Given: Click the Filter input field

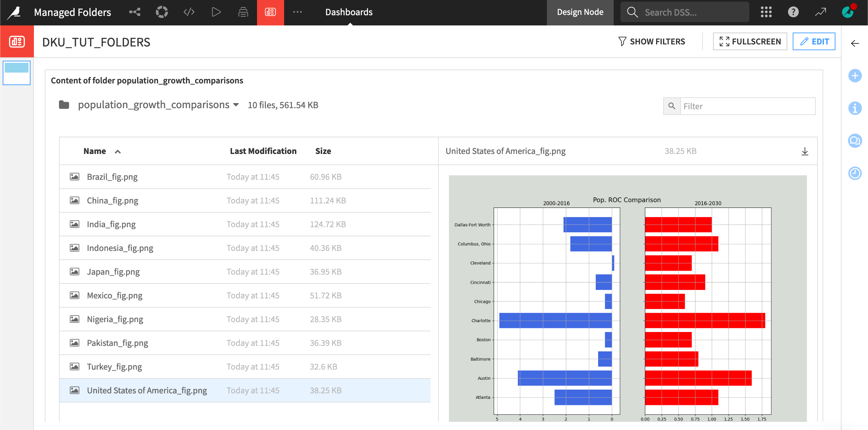Looking at the screenshot, I should pyautogui.click(x=747, y=106).
